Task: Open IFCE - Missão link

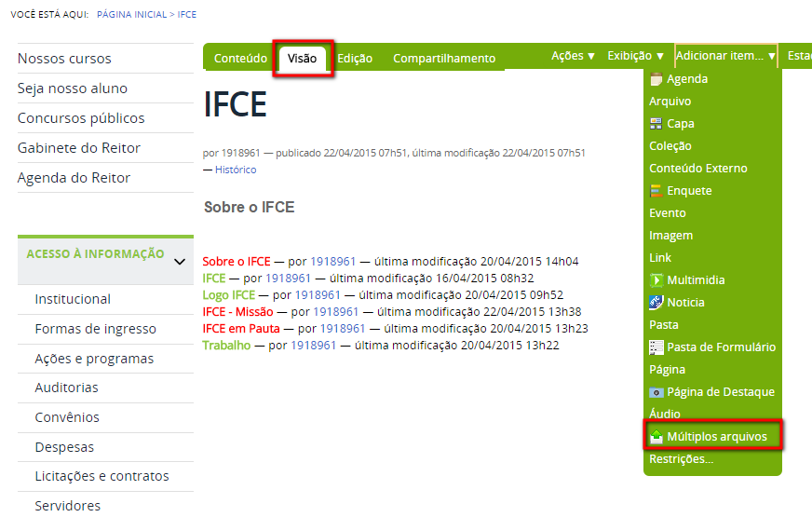Action: point(237,312)
